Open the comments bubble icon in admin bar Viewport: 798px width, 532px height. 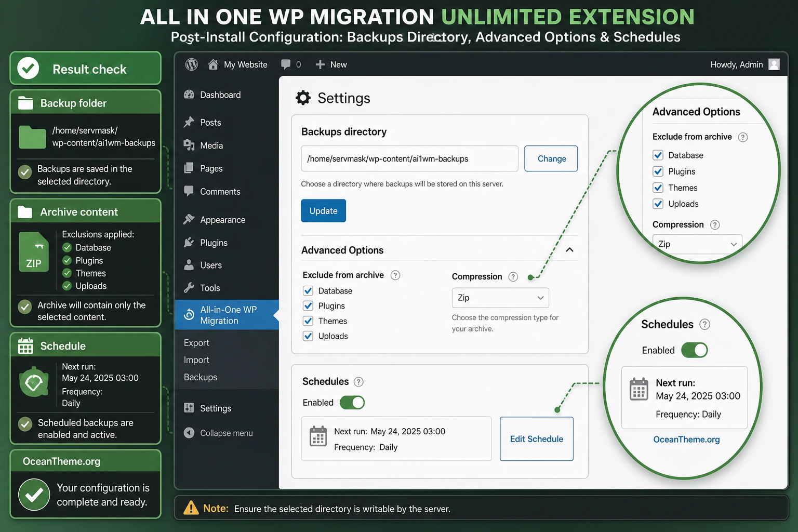(x=286, y=64)
